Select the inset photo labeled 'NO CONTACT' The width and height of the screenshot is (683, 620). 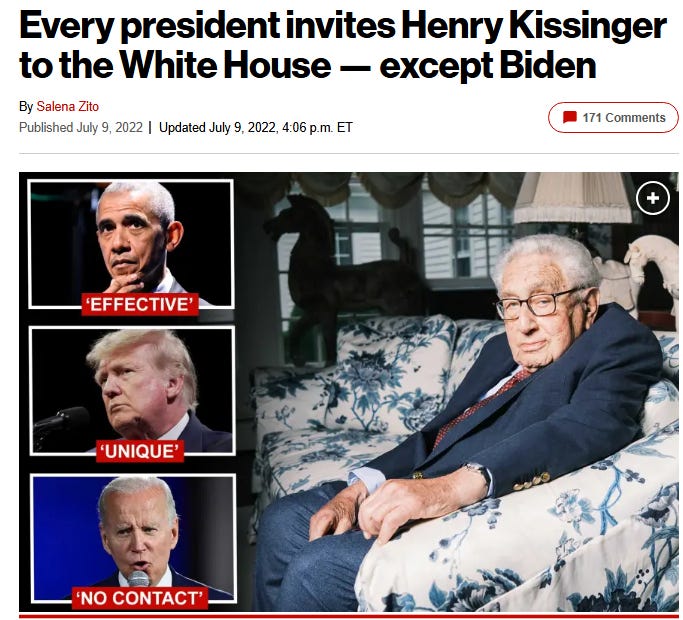(133, 538)
